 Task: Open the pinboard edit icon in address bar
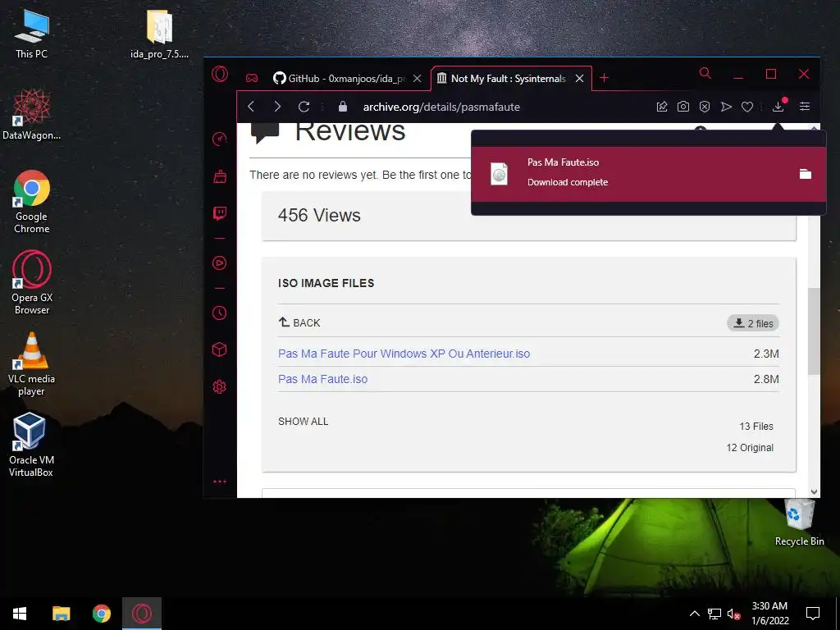click(x=662, y=107)
